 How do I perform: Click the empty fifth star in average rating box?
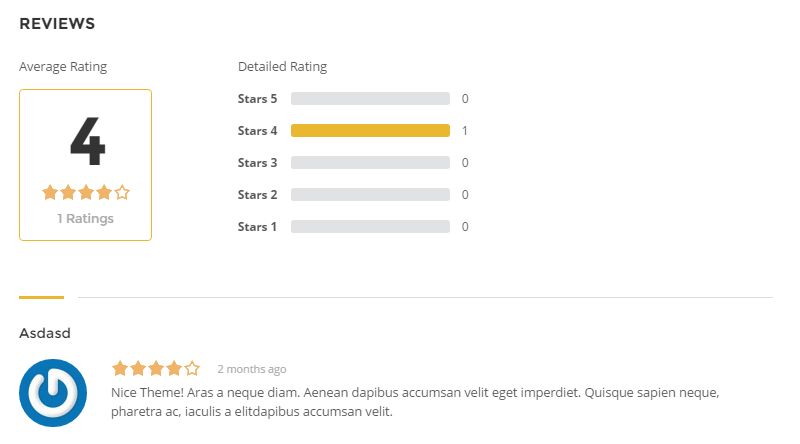click(x=122, y=192)
